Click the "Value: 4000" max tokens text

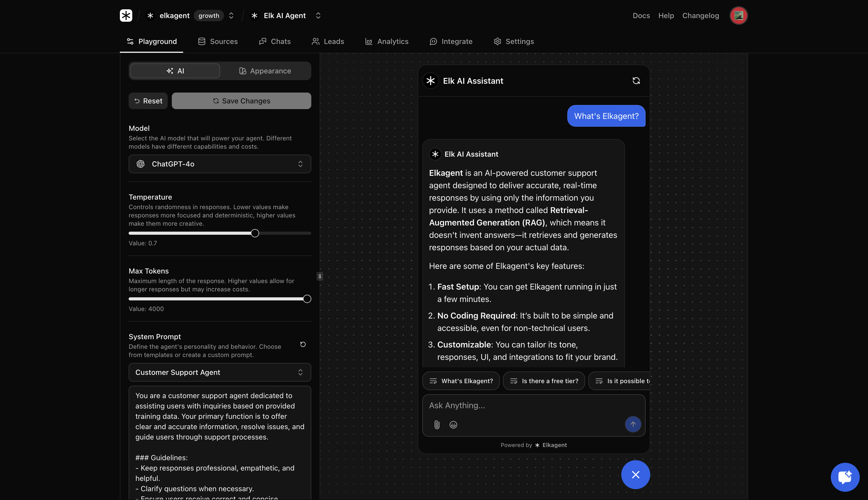[x=146, y=309]
